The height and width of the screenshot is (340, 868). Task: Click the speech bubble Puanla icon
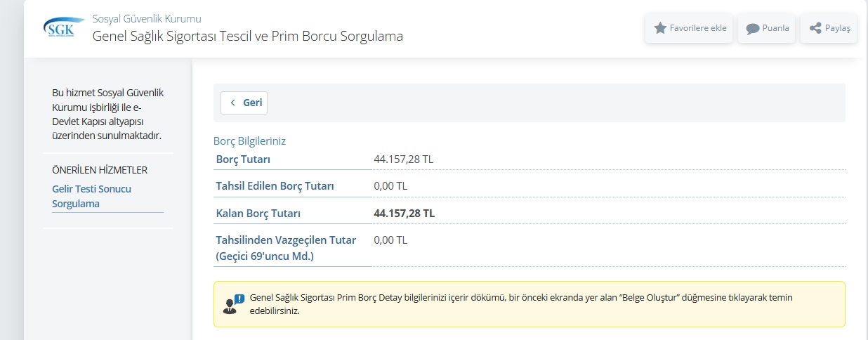coord(753,29)
